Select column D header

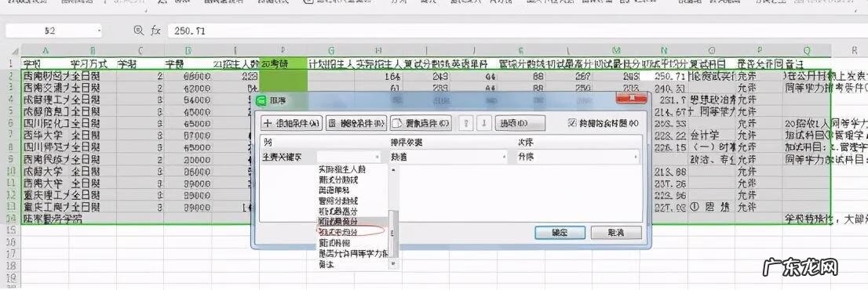(x=188, y=51)
